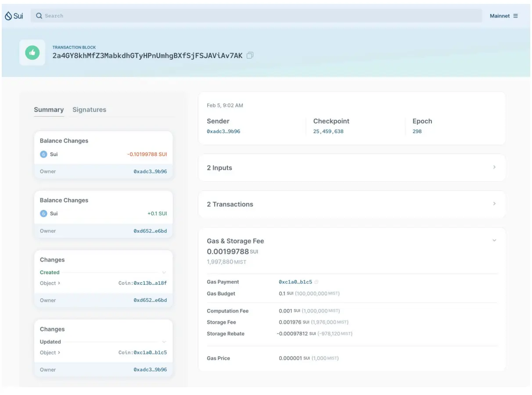532x395 pixels.
Task: Open Sender address 0xadc3…9b96
Action: [223, 131]
